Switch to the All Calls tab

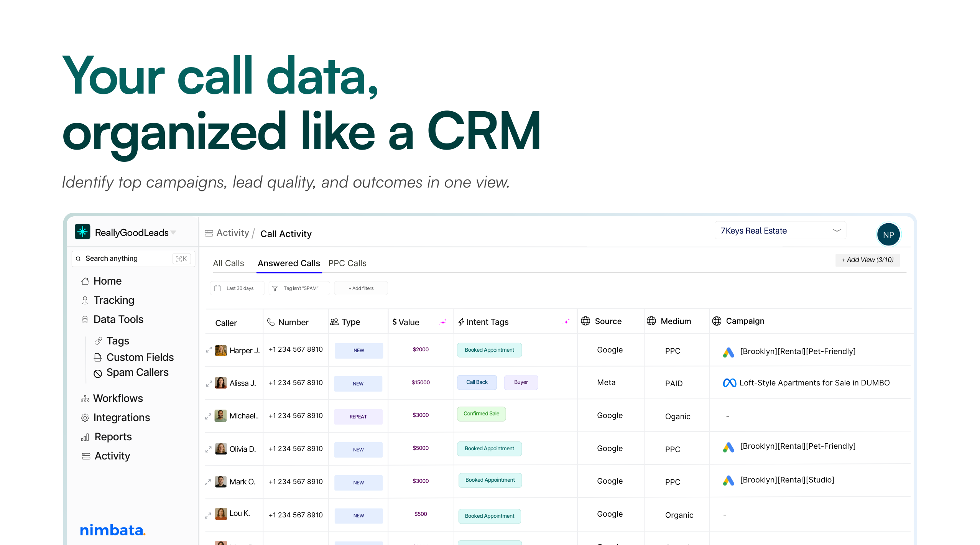229,263
